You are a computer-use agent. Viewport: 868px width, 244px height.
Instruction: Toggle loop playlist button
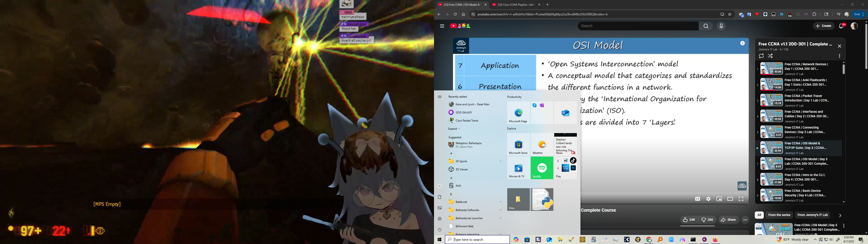(761, 56)
